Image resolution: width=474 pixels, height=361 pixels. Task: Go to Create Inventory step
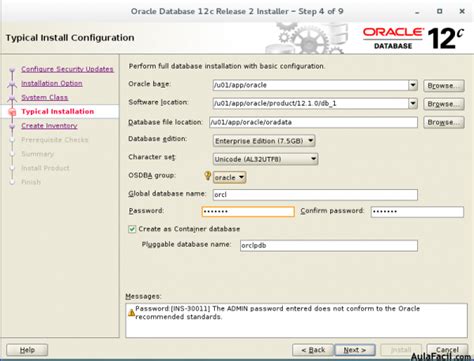coord(49,126)
